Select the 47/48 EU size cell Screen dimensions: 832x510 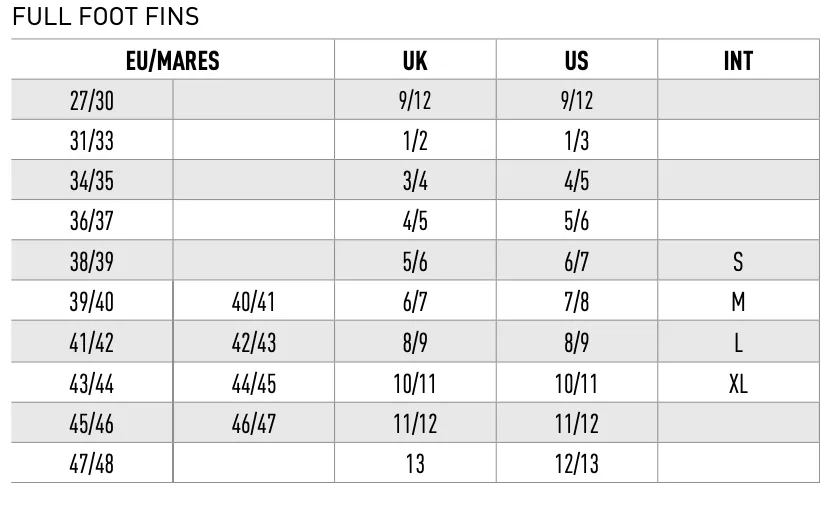(x=92, y=463)
